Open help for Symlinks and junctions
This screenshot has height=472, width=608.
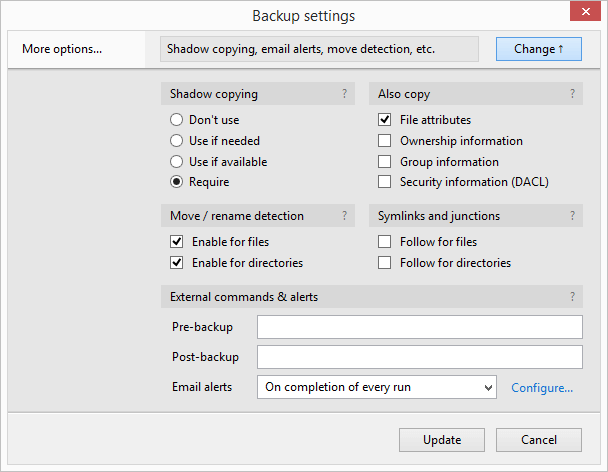pyautogui.click(x=573, y=215)
